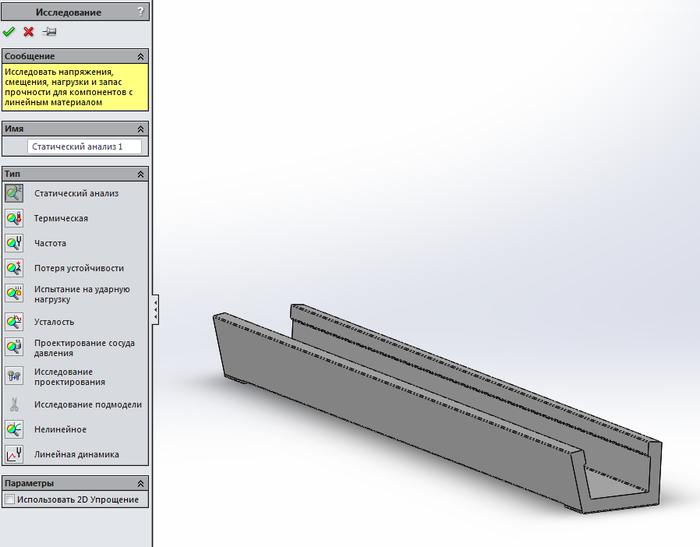Collapse the Параметры section
This screenshot has width=700, height=547.
click(x=141, y=484)
